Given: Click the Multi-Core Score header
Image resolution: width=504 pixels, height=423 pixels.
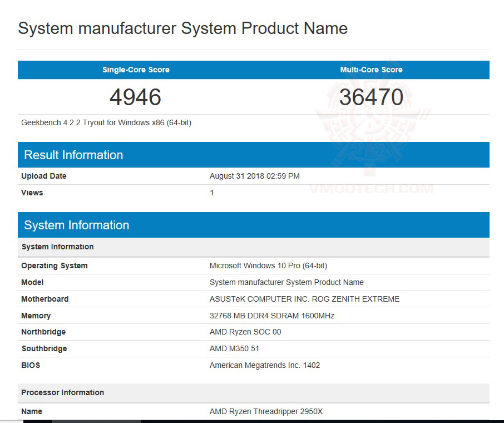Looking at the screenshot, I should click(371, 70).
